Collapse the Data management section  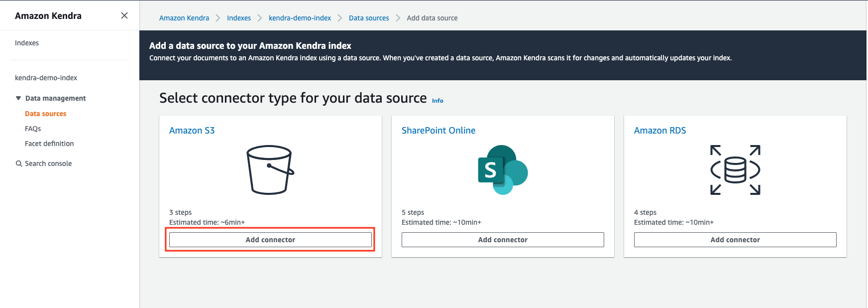tap(18, 98)
